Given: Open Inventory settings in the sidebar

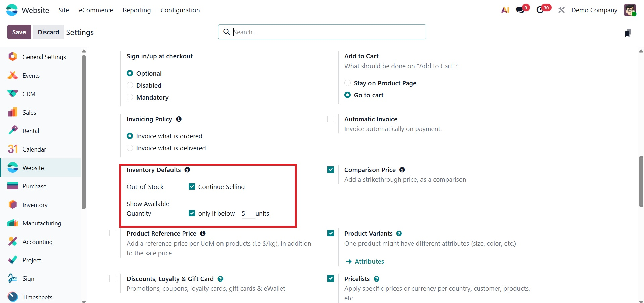Looking at the screenshot, I should click(35, 205).
